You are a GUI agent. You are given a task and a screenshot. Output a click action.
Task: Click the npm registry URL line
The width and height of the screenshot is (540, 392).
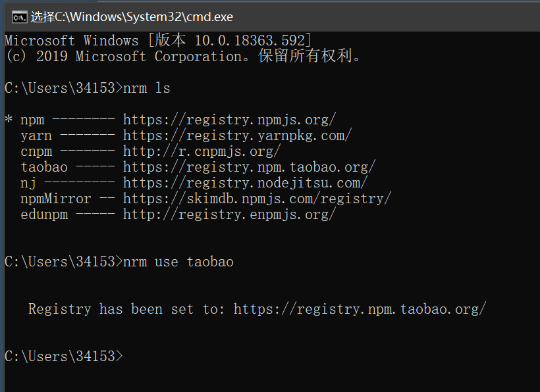171,120
